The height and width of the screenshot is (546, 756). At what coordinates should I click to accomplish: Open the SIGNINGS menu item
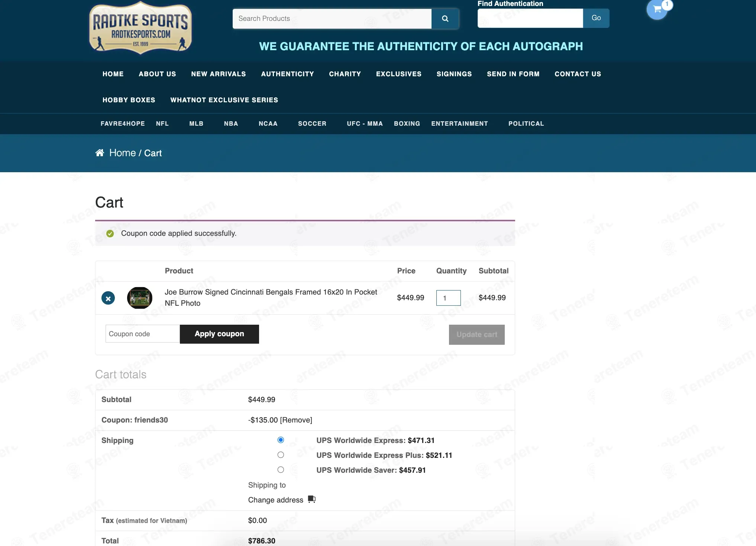[x=454, y=74]
